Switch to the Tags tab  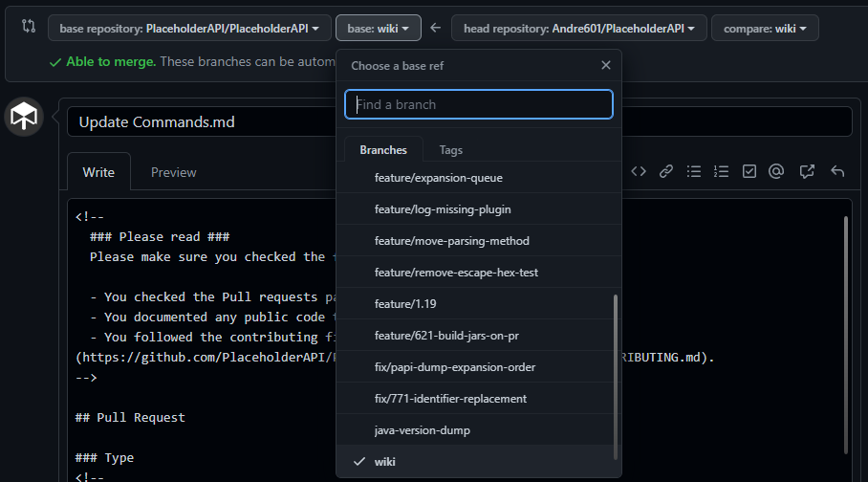click(450, 150)
